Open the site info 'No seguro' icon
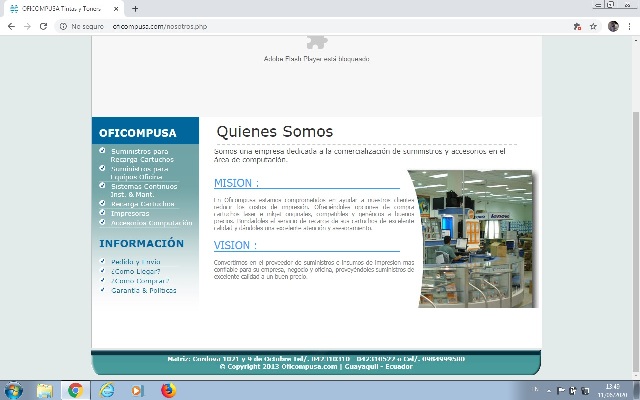This screenshot has width=640, height=400. (x=63, y=27)
